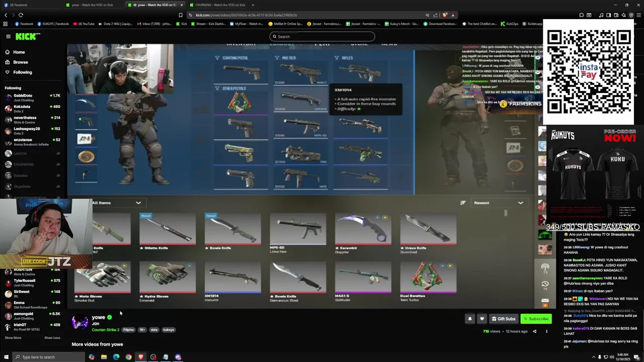Switch to the CHUPAENG VOD browser tab
The width and height of the screenshot is (644, 362).
coord(217,5)
